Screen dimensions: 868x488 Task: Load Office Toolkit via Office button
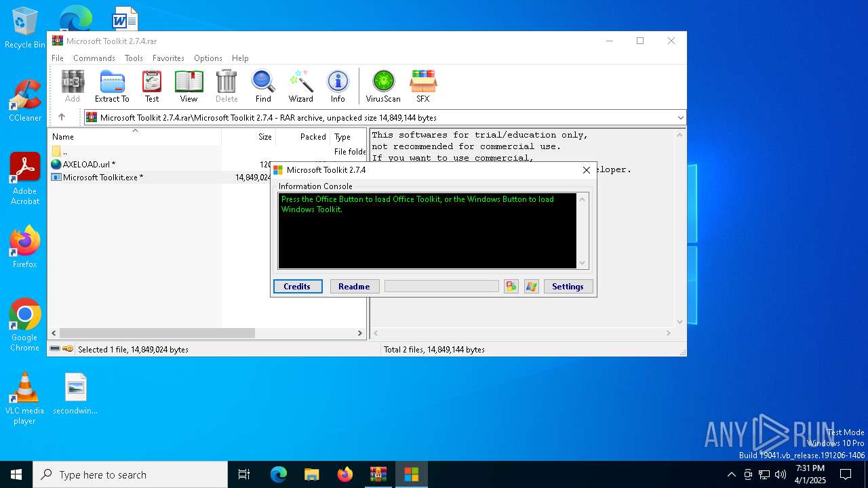point(511,287)
